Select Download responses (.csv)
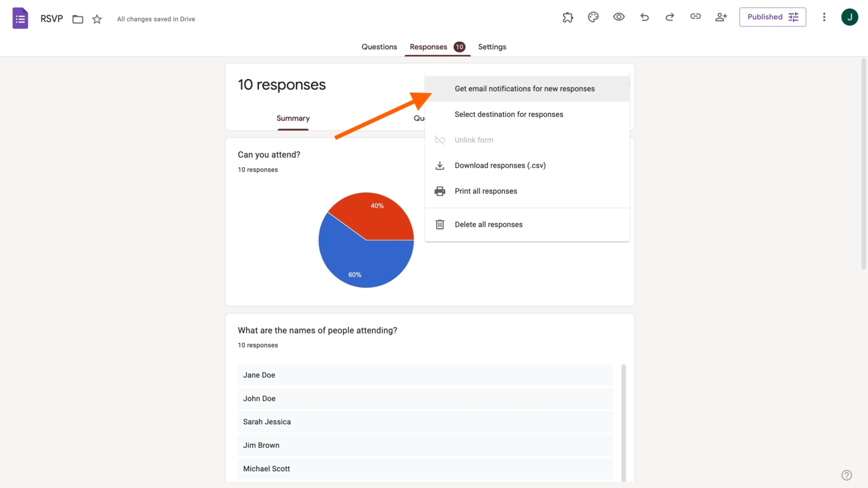Screen dimensions: 868x488 coord(500,165)
